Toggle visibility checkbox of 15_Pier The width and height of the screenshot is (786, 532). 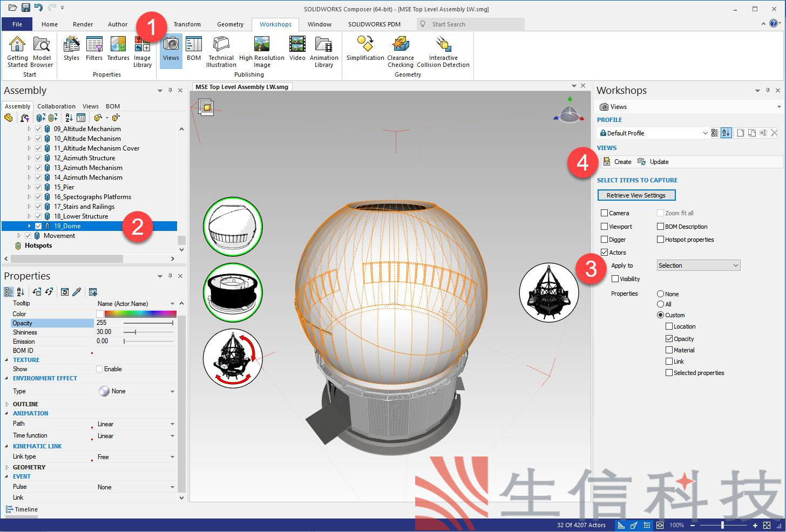coord(38,187)
